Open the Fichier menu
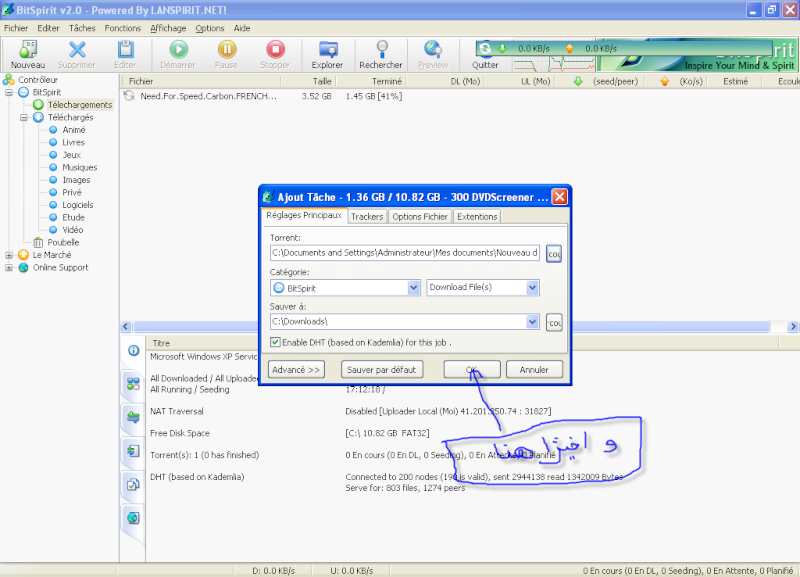This screenshot has width=800, height=577. pyautogui.click(x=16, y=28)
